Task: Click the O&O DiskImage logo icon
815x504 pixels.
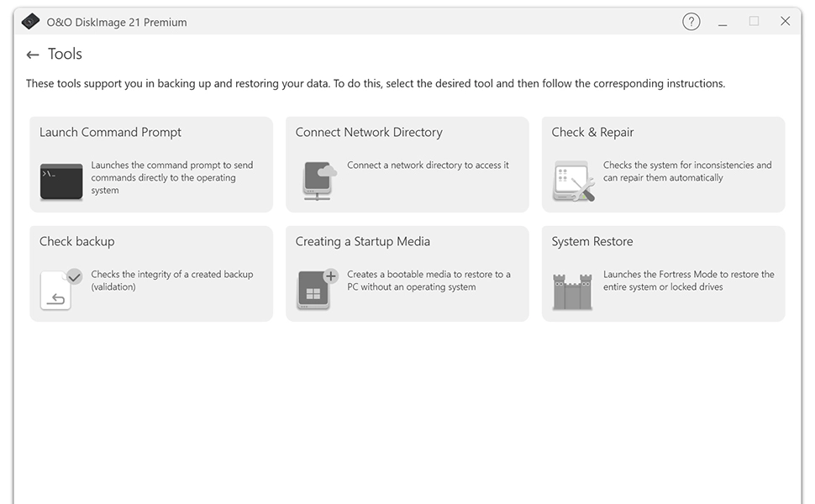Action: click(30, 21)
